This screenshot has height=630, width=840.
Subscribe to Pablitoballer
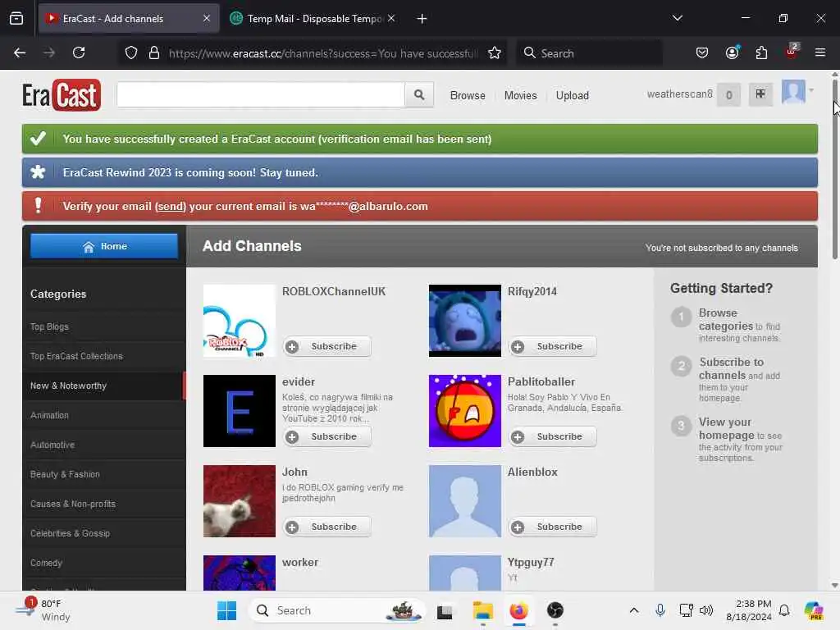(x=552, y=436)
